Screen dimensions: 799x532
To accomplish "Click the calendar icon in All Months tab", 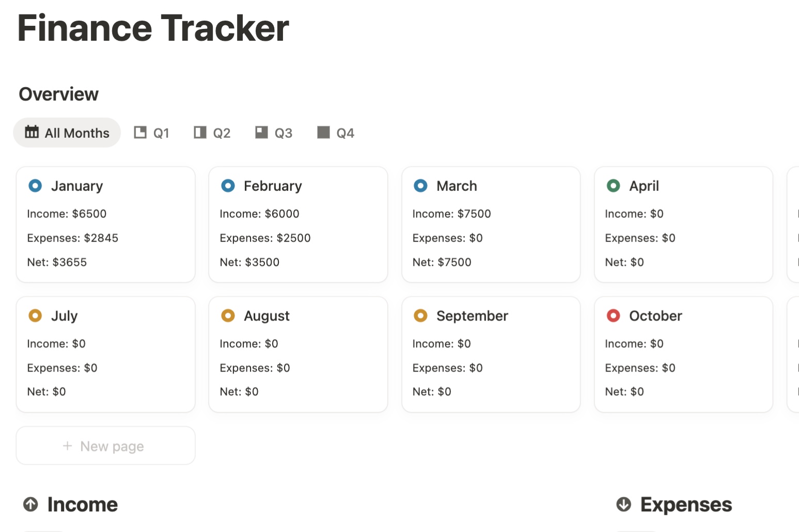I will click(x=32, y=133).
